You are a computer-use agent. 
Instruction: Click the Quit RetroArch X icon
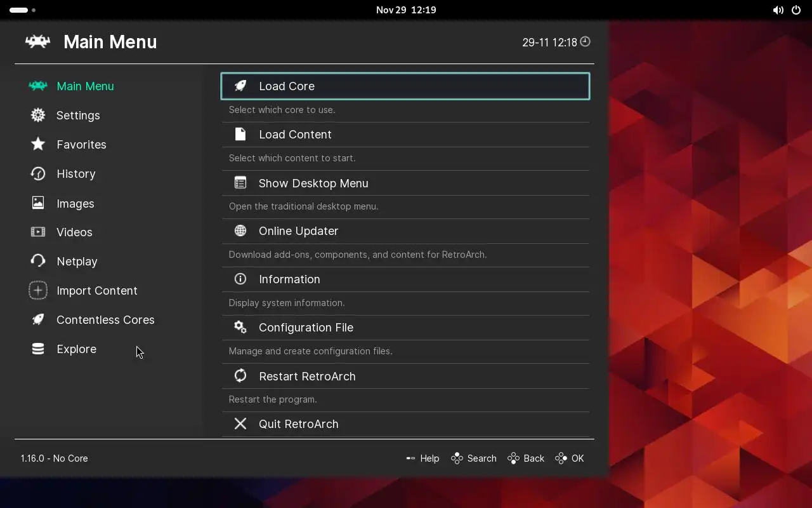pos(240,424)
